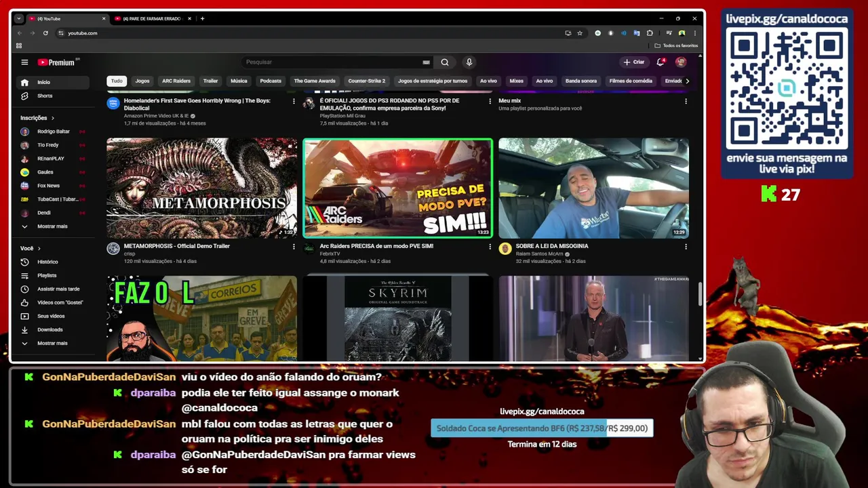Bookmark this page with the star icon
The width and height of the screenshot is (868, 488).
580,33
